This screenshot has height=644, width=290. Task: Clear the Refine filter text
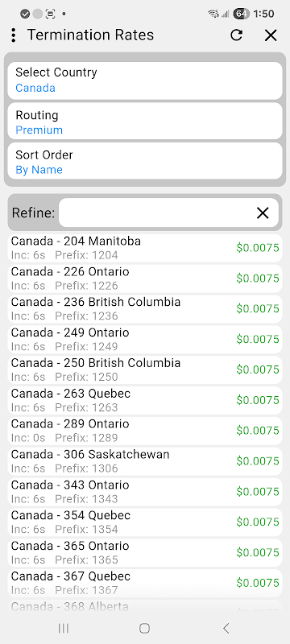click(263, 213)
